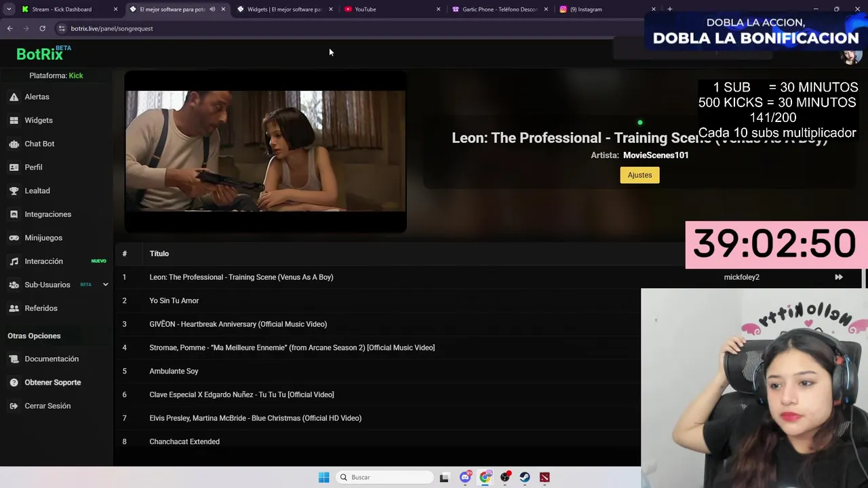Viewport: 868px width, 488px height.
Task: Open the Windows Start menu
Action: 324,477
